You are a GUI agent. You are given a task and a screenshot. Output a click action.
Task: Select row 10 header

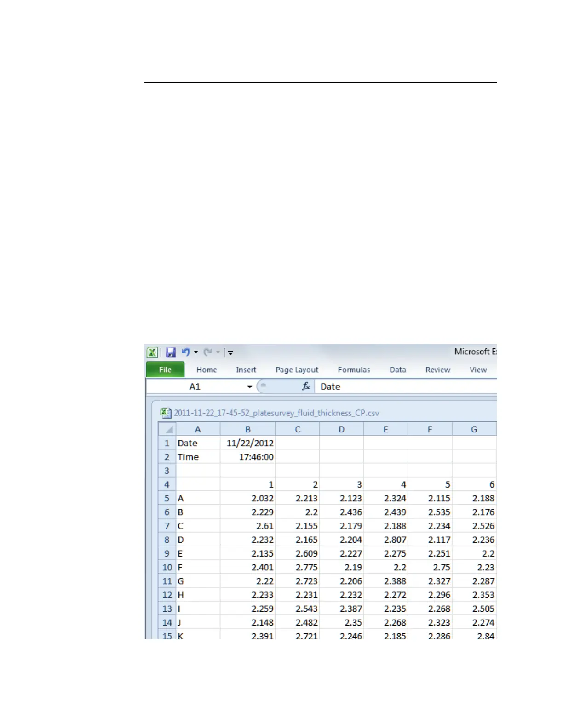167,567
